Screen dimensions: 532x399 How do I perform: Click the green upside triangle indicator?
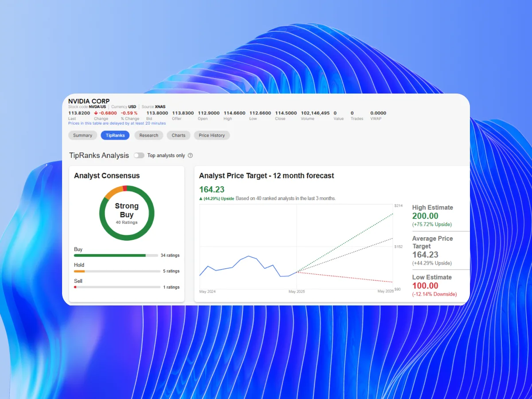tap(201, 198)
